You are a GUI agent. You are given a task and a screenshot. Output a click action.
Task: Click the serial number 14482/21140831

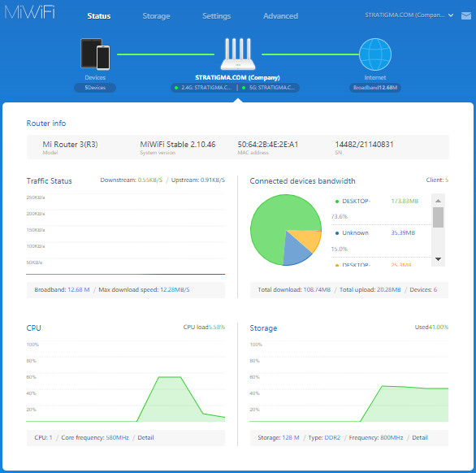[364, 145]
